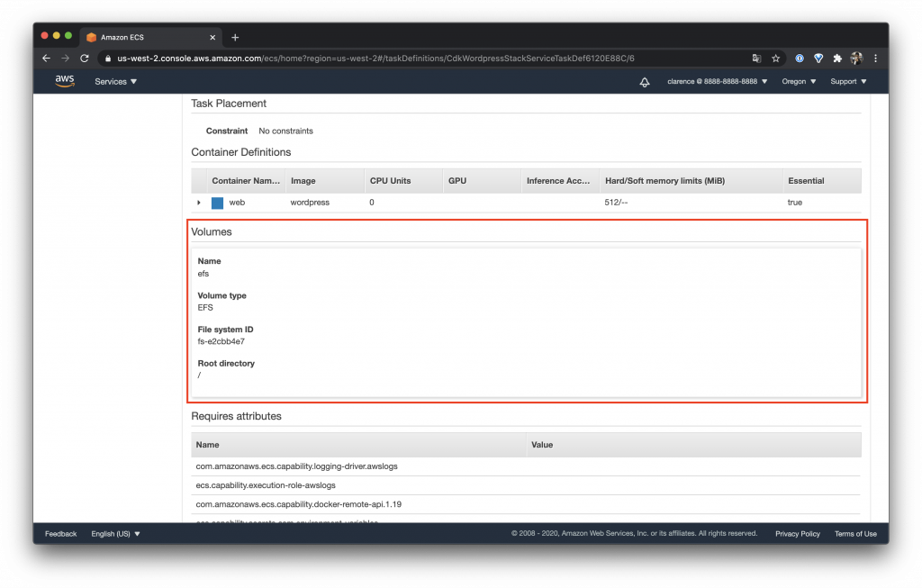The image size is (922, 588).
Task: Click the GPU column header
Action: pyautogui.click(x=482, y=181)
